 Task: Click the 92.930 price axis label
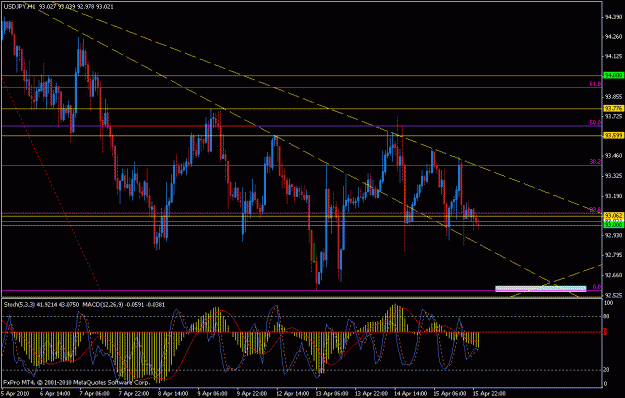tap(613, 235)
